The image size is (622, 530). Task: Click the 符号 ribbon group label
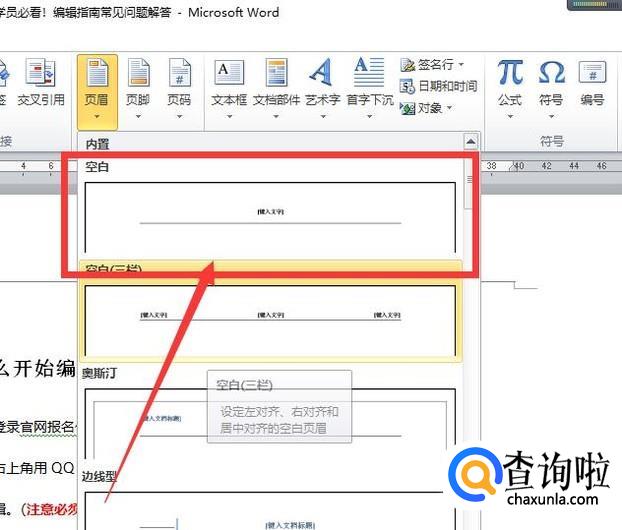(x=551, y=141)
